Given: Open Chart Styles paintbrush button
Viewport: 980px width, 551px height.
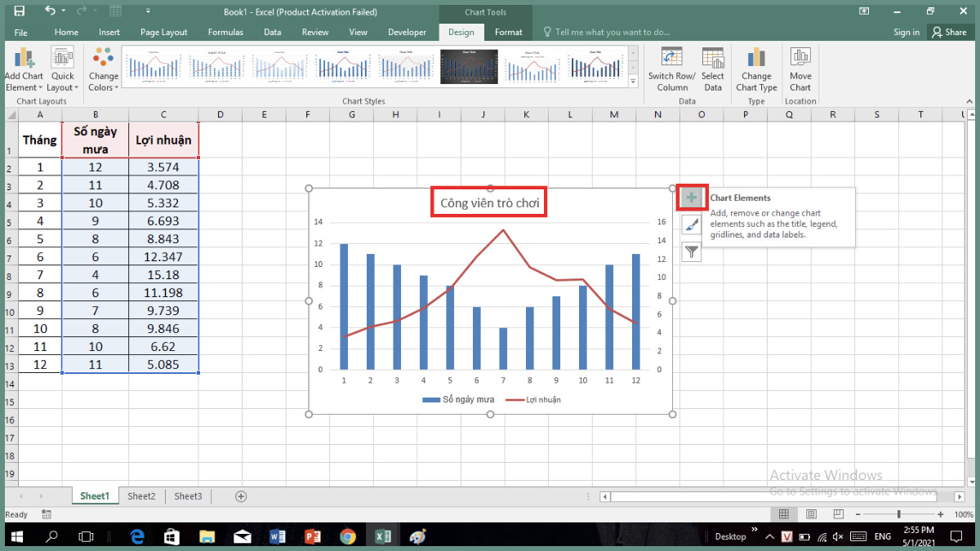Looking at the screenshot, I should pyautogui.click(x=691, y=224).
